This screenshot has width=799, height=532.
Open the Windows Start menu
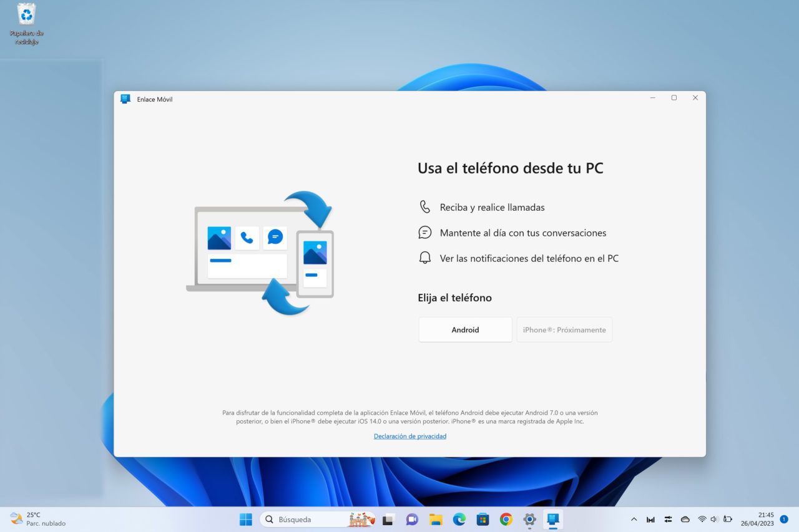pos(246,519)
